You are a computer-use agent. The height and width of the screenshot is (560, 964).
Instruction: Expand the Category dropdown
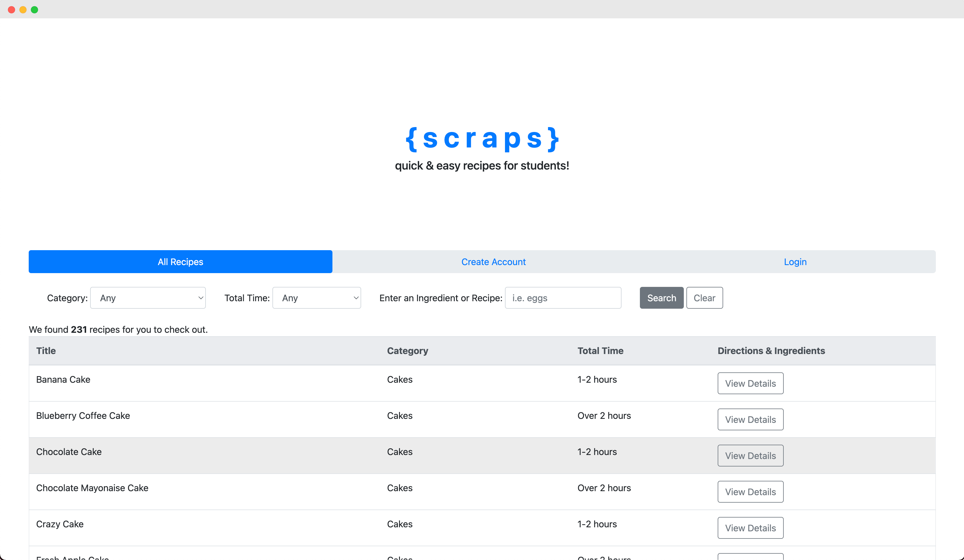[x=148, y=298]
